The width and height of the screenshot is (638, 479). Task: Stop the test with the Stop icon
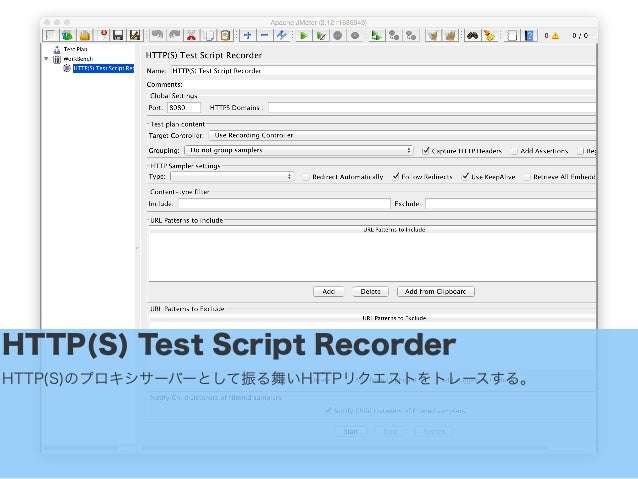pyautogui.click(x=338, y=35)
